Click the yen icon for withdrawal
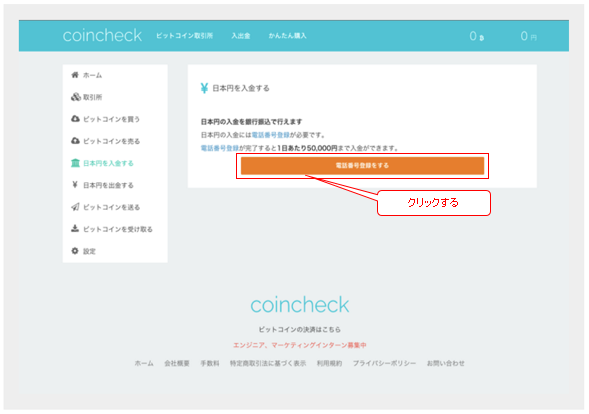The height and width of the screenshot is (414, 589). pyautogui.click(x=75, y=184)
